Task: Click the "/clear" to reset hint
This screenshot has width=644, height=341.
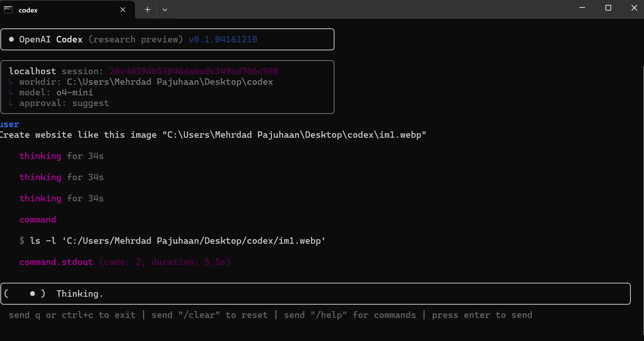Action: [209, 315]
